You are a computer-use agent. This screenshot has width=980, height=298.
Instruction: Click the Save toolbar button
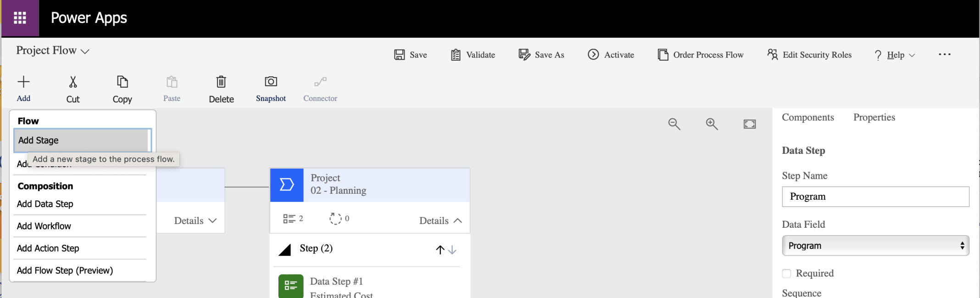(411, 55)
